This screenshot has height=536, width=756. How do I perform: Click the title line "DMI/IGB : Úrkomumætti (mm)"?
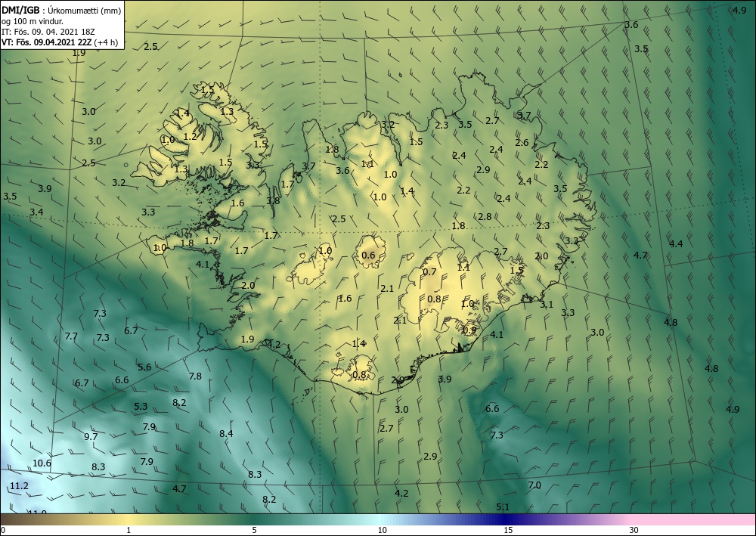pos(61,10)
